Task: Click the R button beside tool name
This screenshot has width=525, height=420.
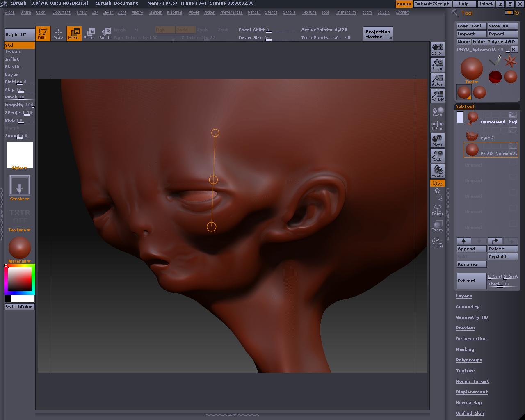Action: 514,49
